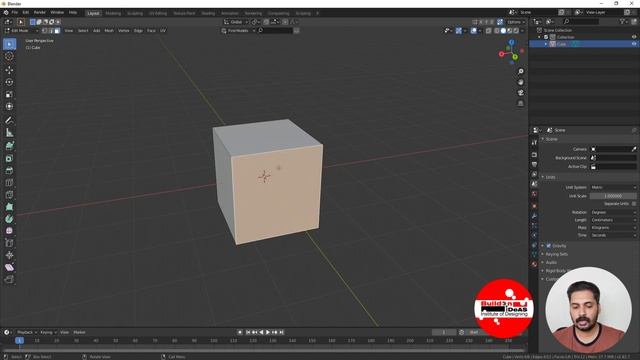The width and height of the screenshot is (640, 360).
Task: Select the Select Box tool
Action: (9, 44)
